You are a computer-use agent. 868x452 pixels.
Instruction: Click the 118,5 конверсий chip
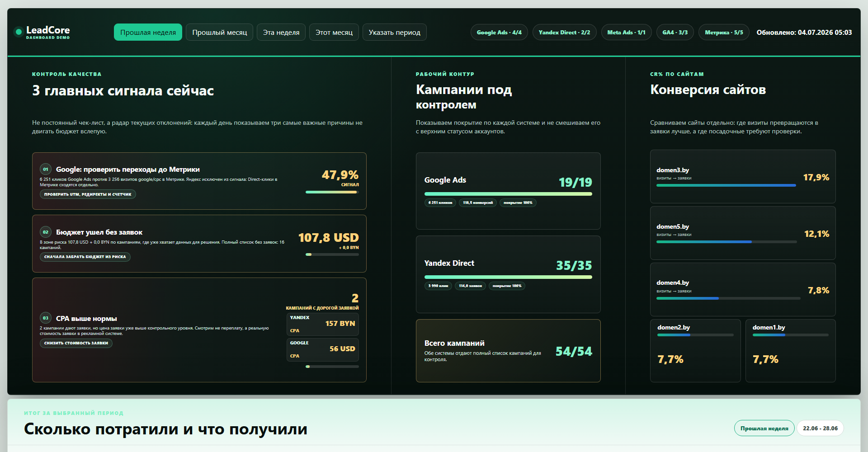click(x=478, y=202)
